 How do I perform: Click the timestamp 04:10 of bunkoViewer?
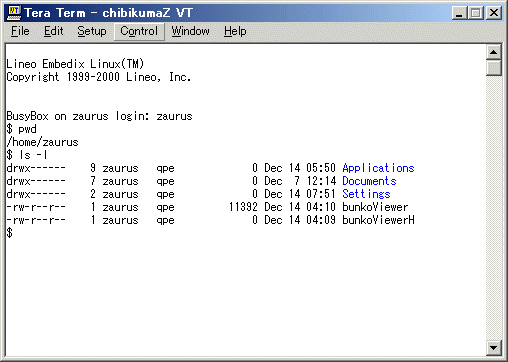pyautogui.click(x=321, y=207)
